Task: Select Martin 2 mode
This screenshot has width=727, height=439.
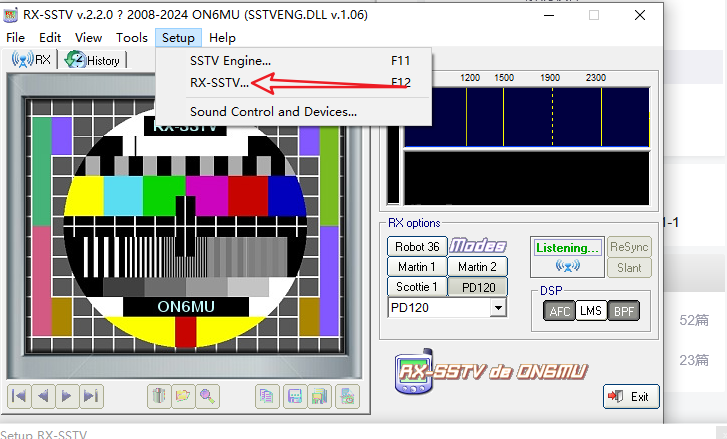Action: tap(477, 267)
